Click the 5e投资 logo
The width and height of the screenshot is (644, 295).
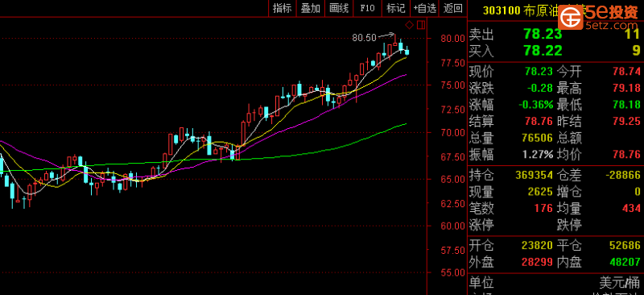(x=600, y=15)
